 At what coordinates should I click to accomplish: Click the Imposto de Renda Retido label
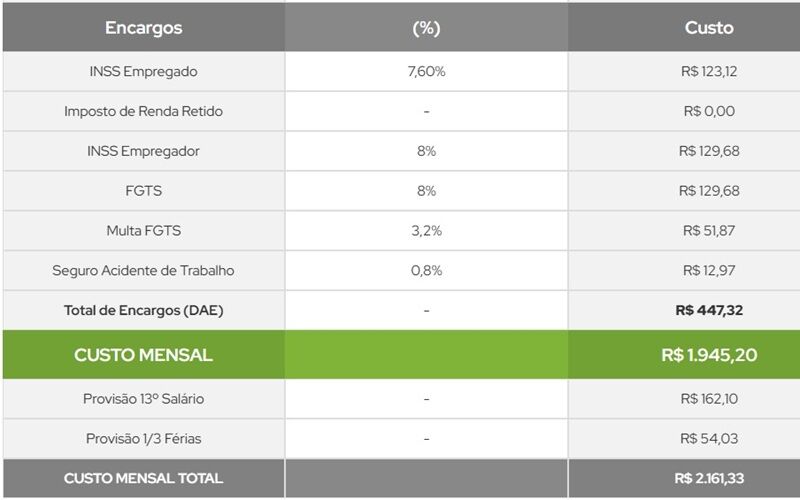click(143, 111)
